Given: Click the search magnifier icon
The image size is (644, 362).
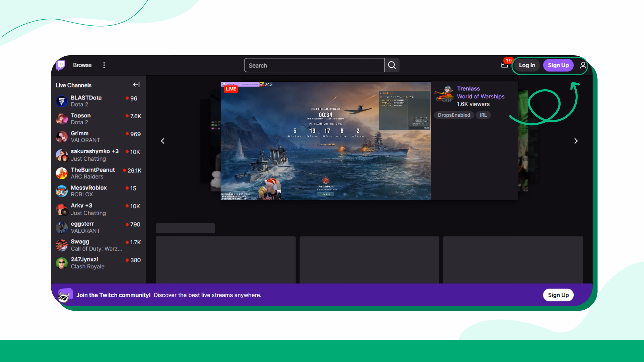Looking at the screenshot, I should (x=392, y=65).
